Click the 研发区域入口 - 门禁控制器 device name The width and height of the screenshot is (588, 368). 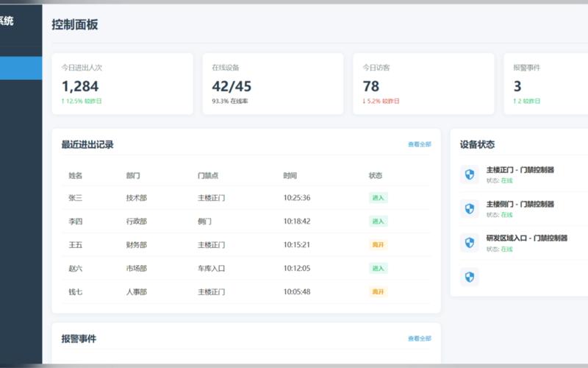click(527, 238)
